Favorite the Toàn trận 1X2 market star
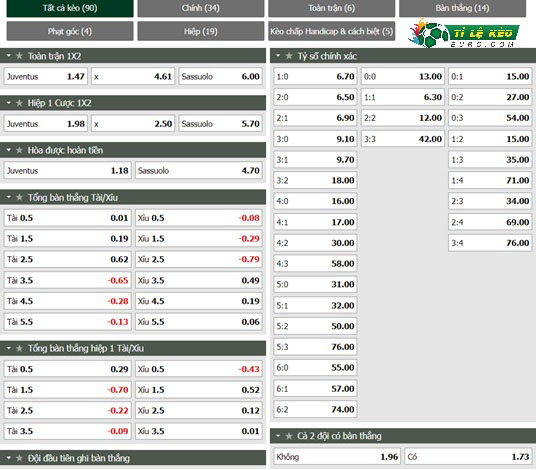 (19, 56)
